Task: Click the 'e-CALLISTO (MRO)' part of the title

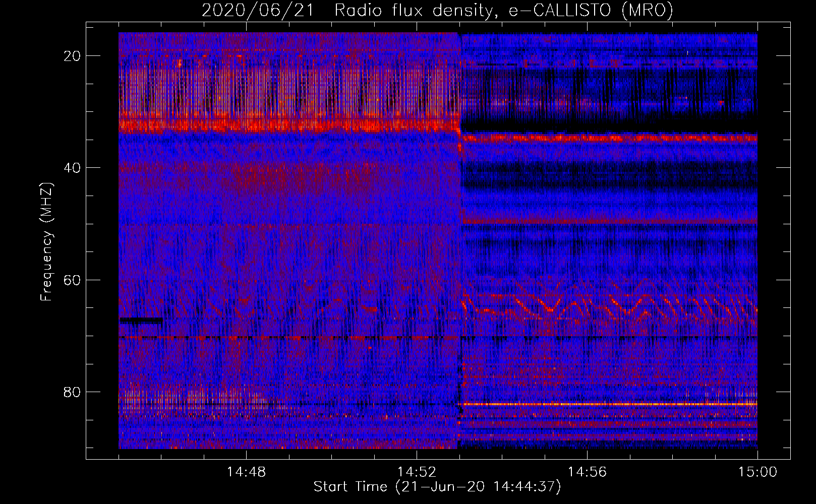Action: point(591,11)
